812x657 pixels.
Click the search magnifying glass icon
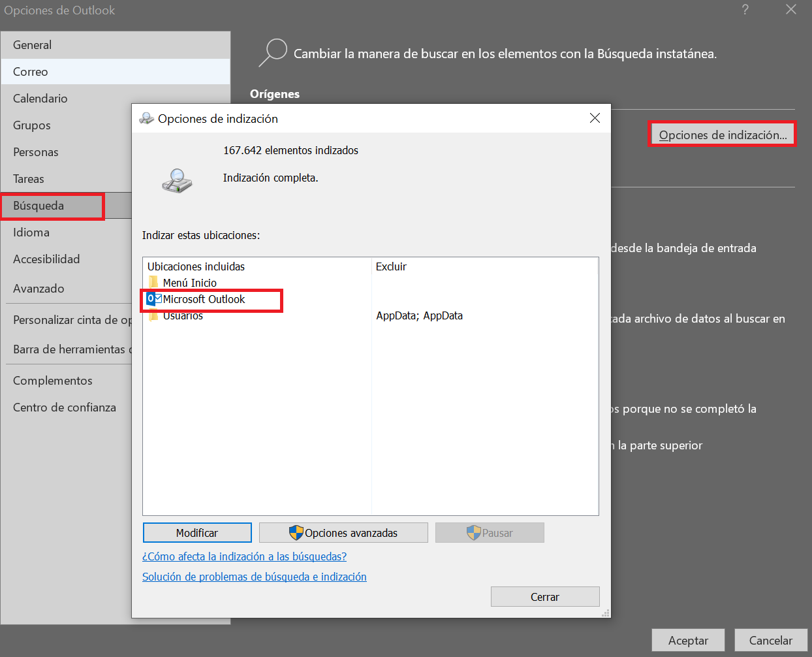pyautogui.click(x=273, y=53)
